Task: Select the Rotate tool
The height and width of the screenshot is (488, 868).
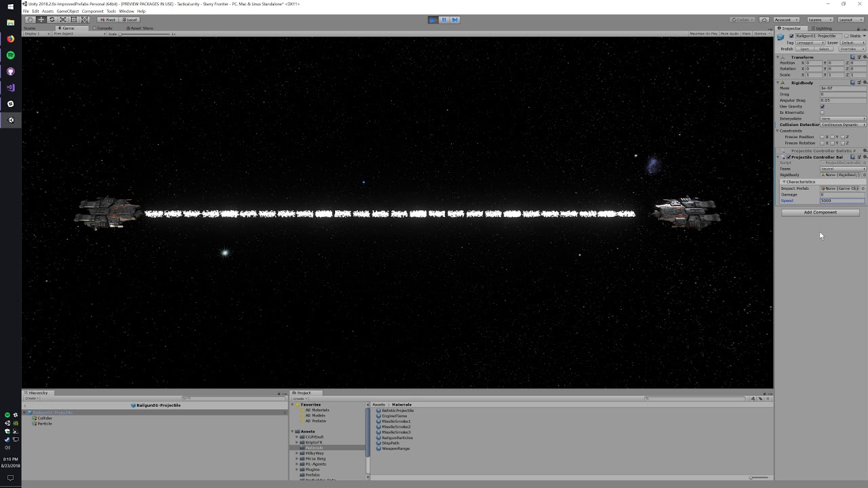Action: point(52,20)
